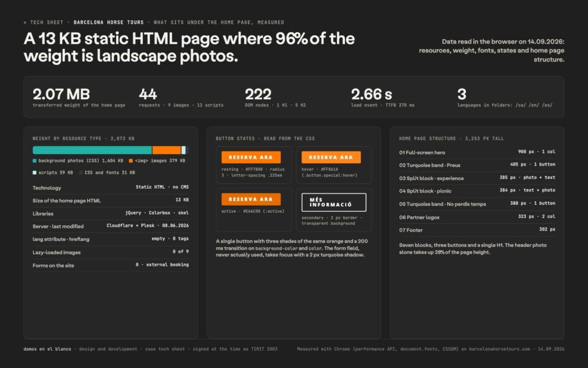The width and height of the screenshot is (588, 368).
Task: Click '01 Full-screen hero' structure row
Action: (x=477, y=152)
